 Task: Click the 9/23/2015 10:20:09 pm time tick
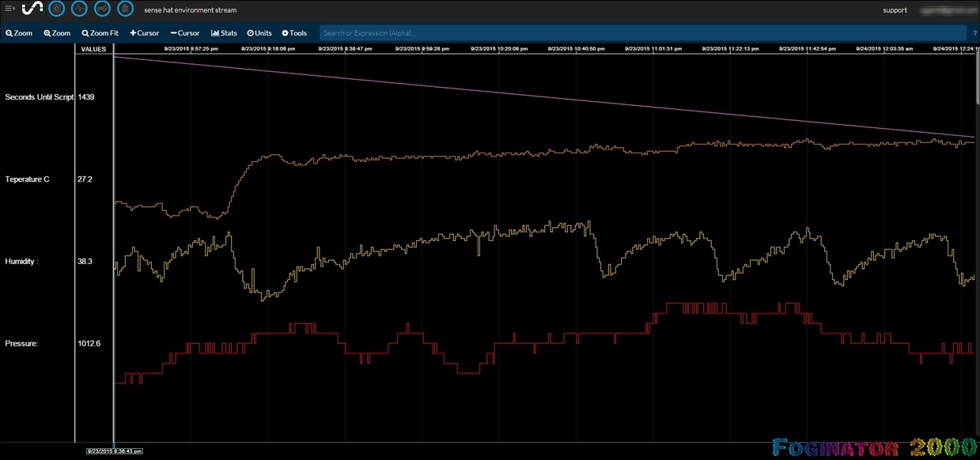[498, 48]
